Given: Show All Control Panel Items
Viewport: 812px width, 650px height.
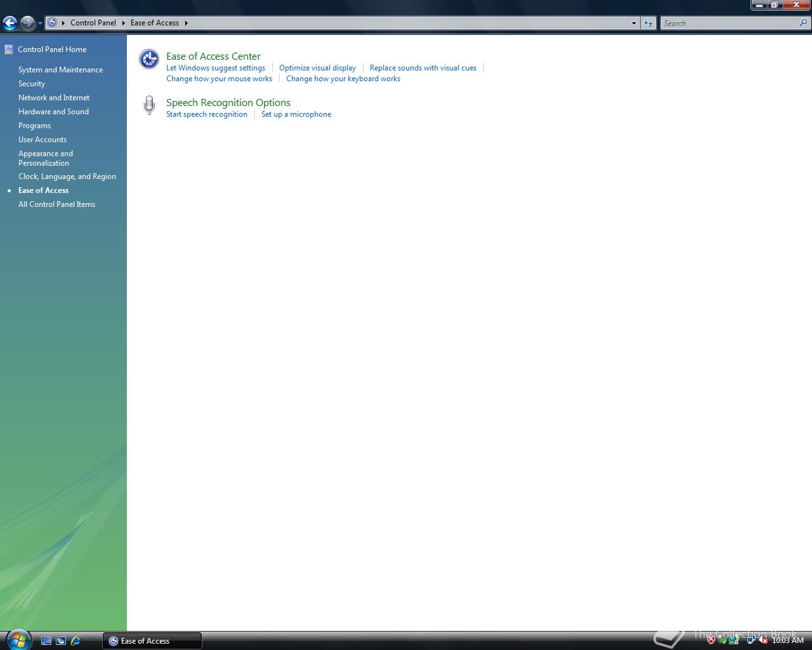Looking at the screenshot, I should (x=56, y=204).
